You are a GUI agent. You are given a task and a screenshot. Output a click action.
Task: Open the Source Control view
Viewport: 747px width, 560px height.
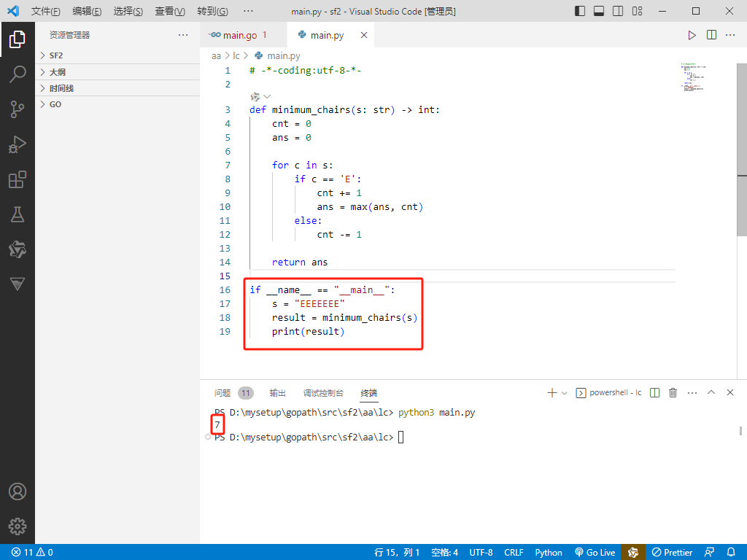point(18,109)
